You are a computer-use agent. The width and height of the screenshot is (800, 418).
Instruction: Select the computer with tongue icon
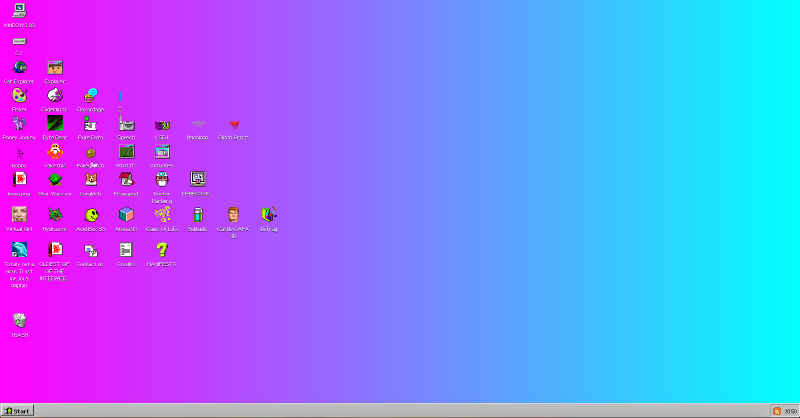pos(198,180)
